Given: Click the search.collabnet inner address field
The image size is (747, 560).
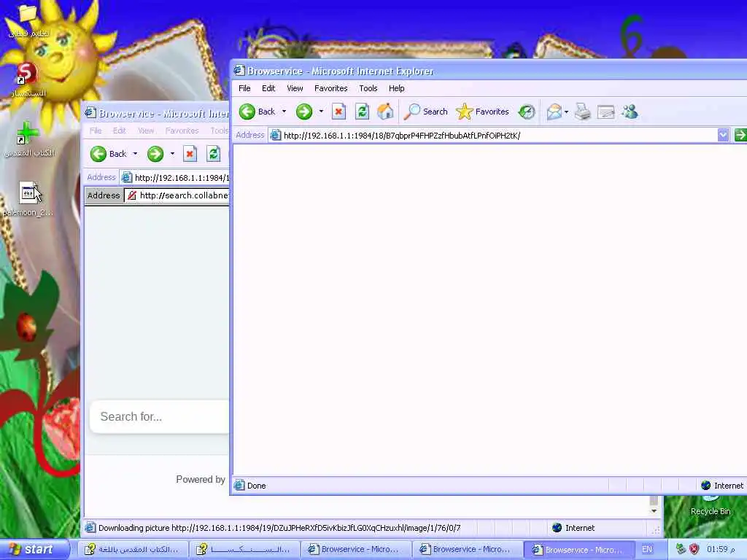Looking at the screenshot, I should [x=177, y=195].
